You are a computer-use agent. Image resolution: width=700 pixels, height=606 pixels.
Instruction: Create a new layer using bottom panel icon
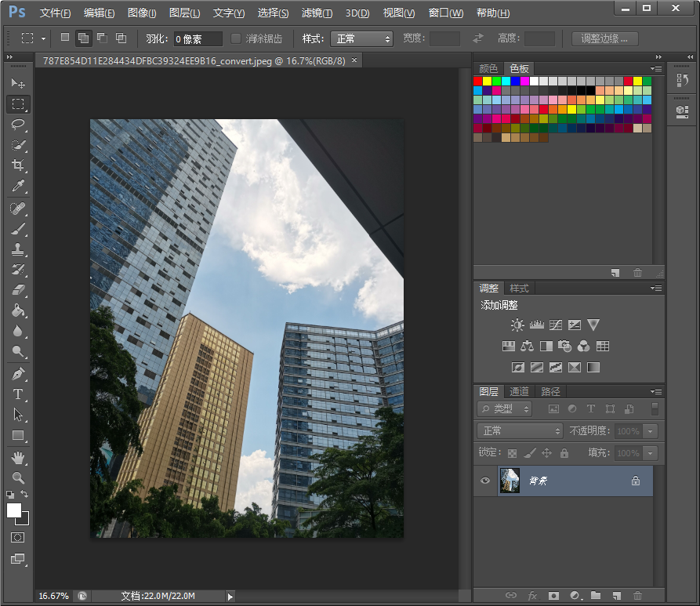(617, 596)
